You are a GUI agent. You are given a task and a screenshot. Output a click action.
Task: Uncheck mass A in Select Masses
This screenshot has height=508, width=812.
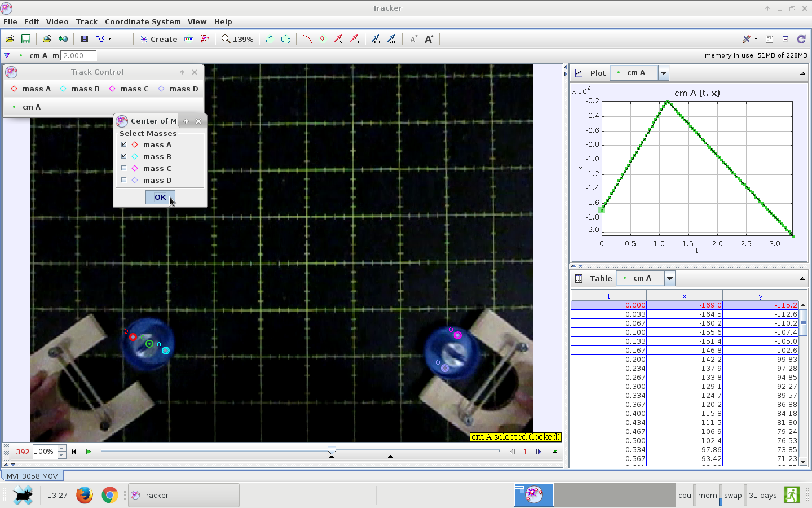pyautogui.click(x=124, y=144)
